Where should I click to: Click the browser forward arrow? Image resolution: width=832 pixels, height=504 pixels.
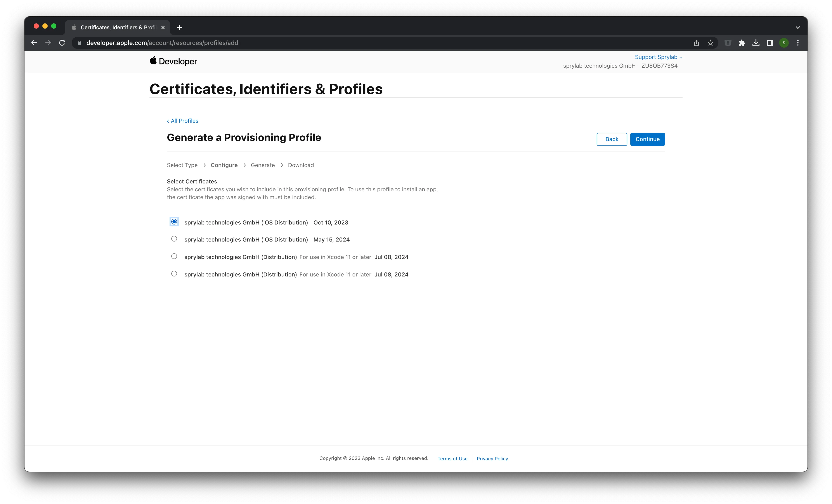click(x=48, y=43)
